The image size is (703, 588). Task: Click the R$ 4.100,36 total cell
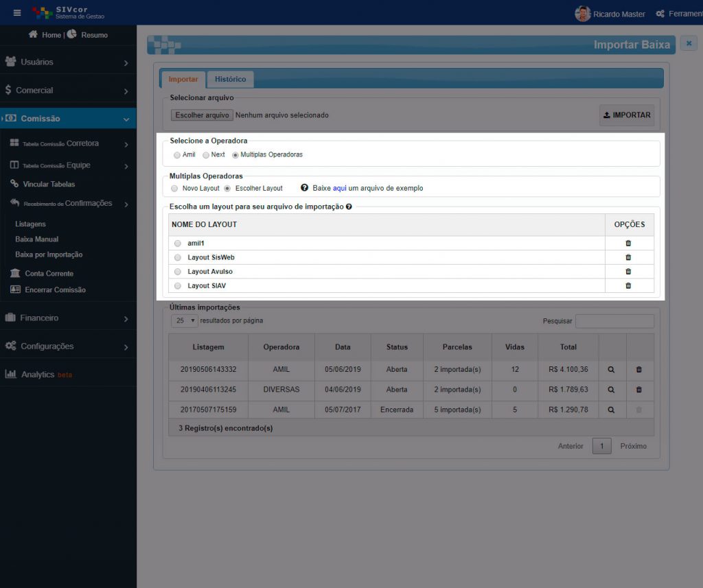coord(568,370)
